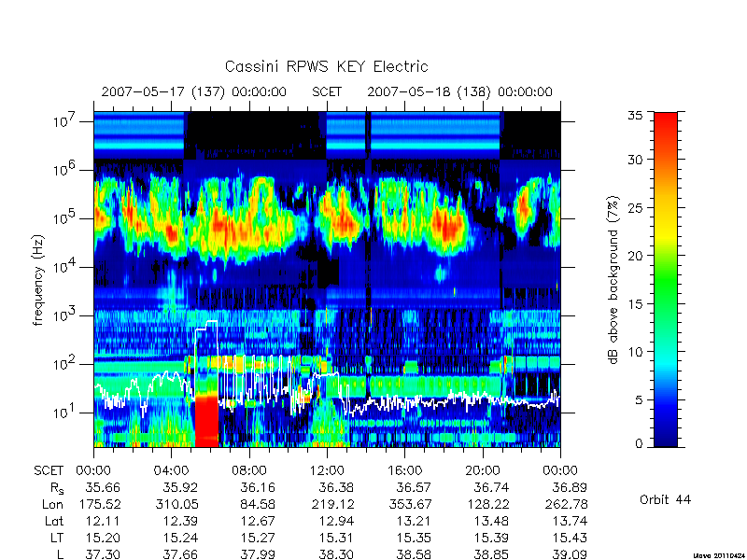Click the "frequency (Hz)" axis label
Screen dimensions: 747x560
tap(38, 280)
